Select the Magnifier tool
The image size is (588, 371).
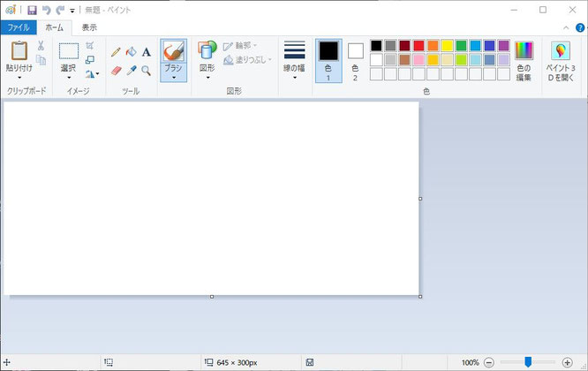pos(146,70)
